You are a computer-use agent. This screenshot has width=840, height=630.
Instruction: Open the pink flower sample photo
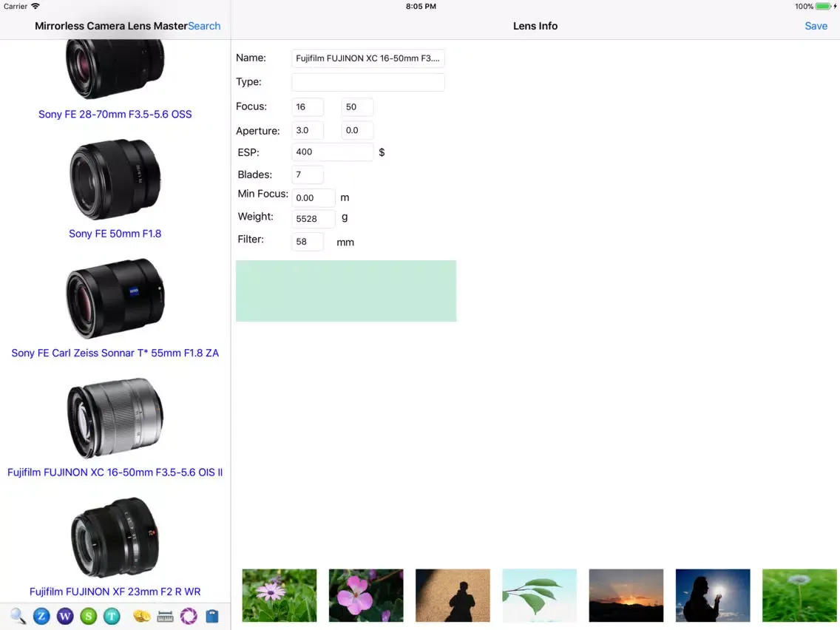tap(366, 595)
